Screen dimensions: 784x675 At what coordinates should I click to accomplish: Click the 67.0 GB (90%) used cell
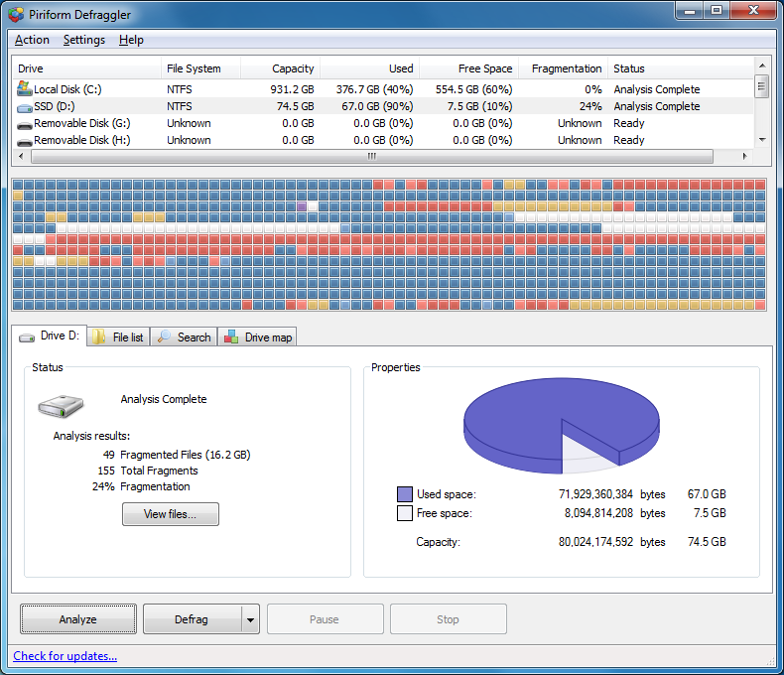coord(377,106)
